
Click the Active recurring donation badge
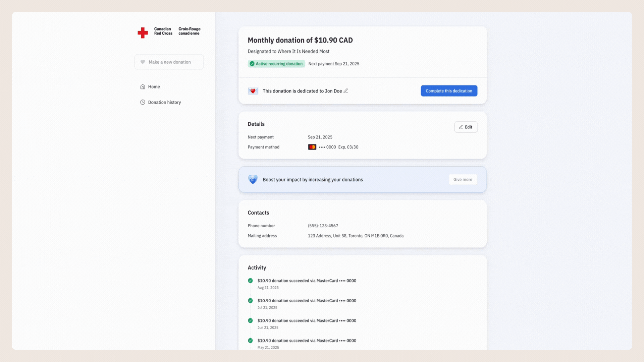(276, 64)
